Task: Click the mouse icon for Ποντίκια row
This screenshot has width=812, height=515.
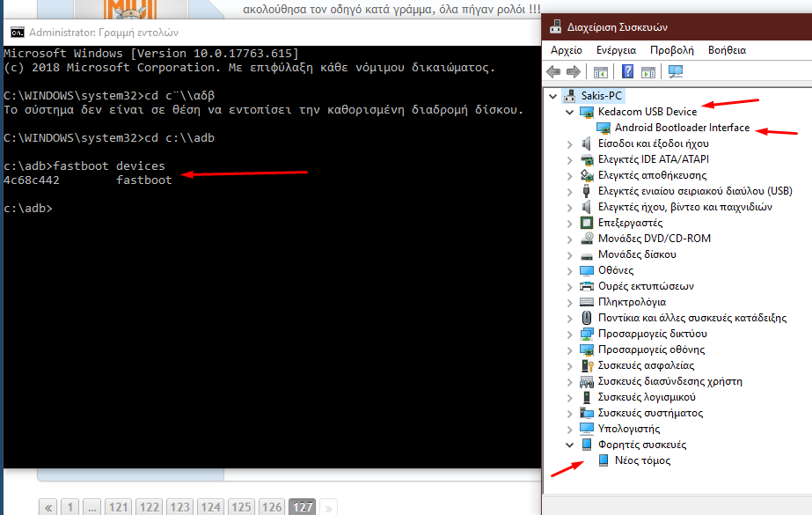Action: [x=587, y=318]
